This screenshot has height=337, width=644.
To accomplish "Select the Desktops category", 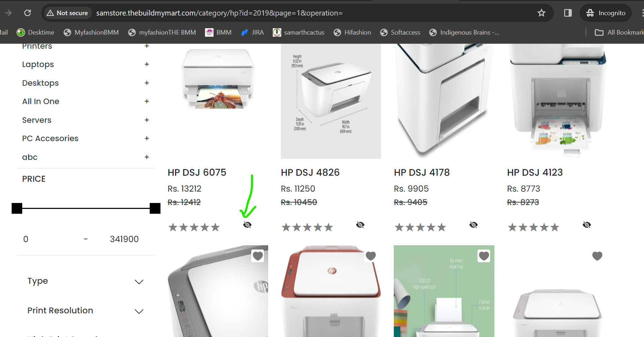I will coord(41,83).
